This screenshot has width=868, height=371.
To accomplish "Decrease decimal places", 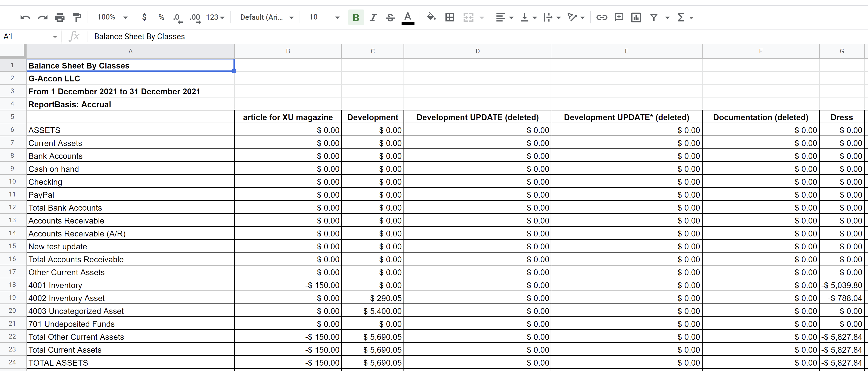I will tap(178, 18).
